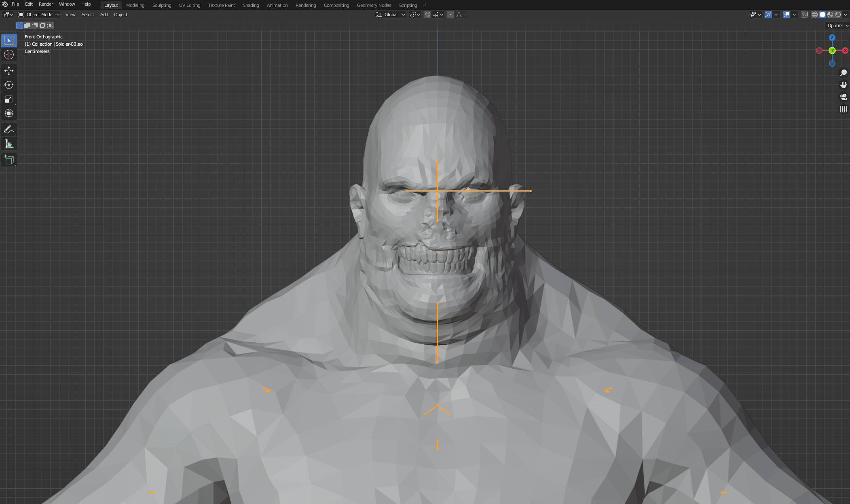Select the Move tool
The width and height of the screenshot is (850, 504).
(x=9, y=71)
